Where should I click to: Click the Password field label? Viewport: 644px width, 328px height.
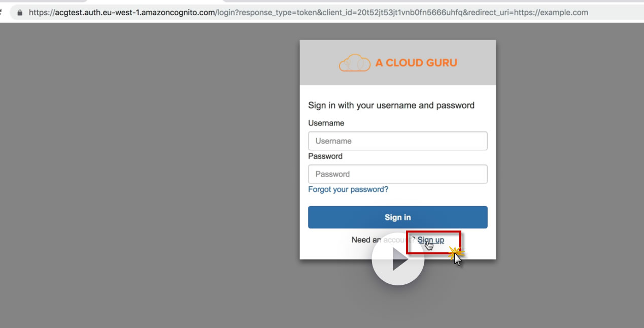click(325, 156)
